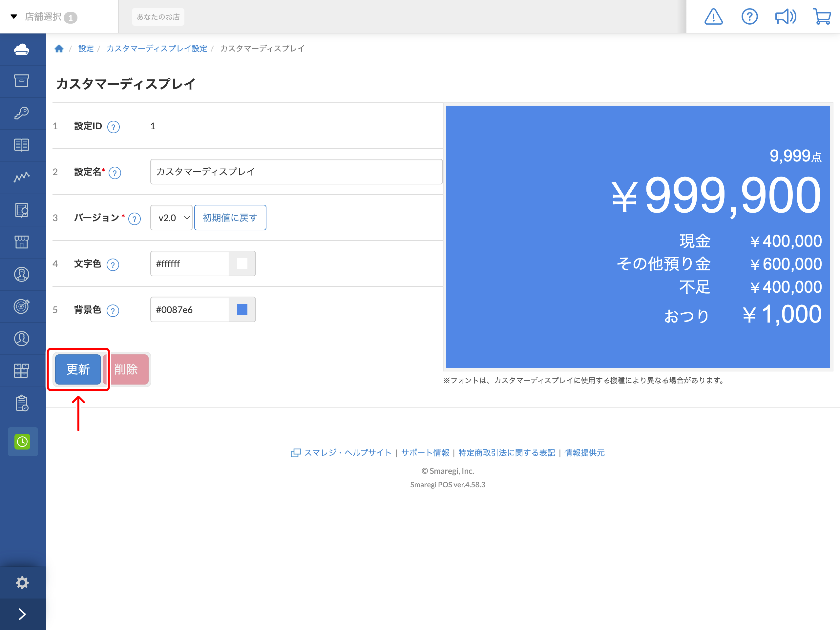Screen dimensions: 840x630
Task: Click the green clock timecard icon
Action: click(x=22, y=441)
